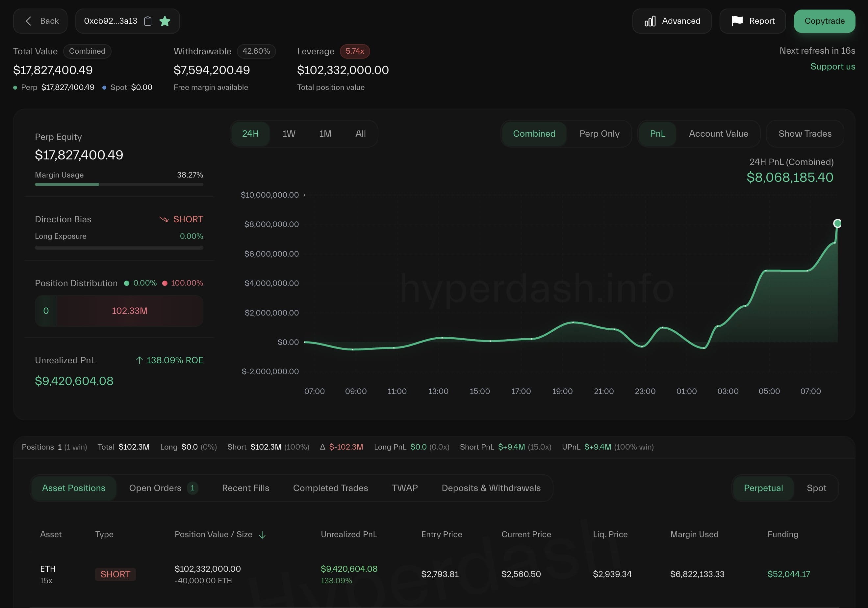This screenshot has width=868, height=608.
Task: Click the sort arrow beside Position Value / Size
Action: 262,535
